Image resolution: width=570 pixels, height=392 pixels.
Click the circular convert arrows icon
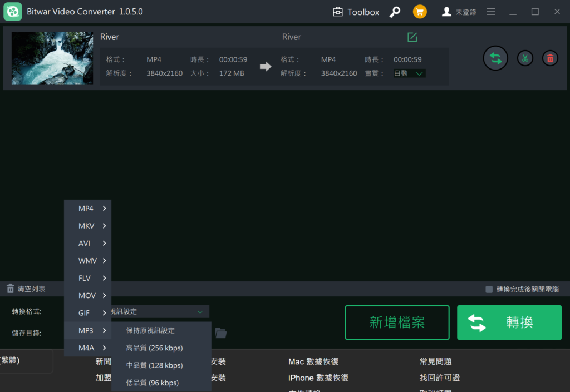[495, 58]
